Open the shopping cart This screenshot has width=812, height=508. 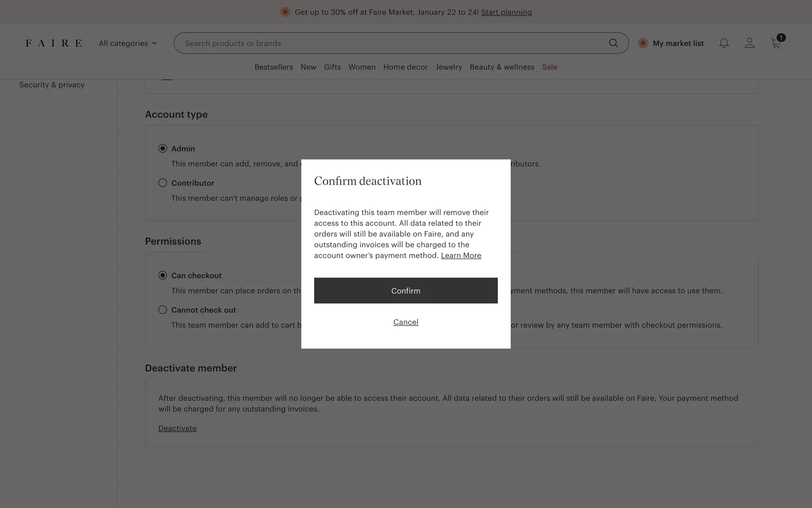click(x=776, y=43)
